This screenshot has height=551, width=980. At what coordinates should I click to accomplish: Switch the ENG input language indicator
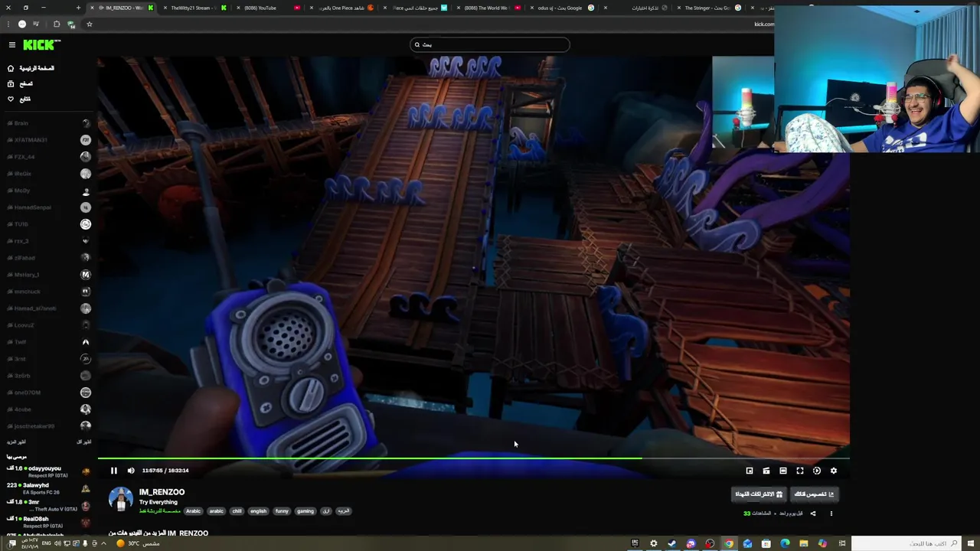pyautogui.click(x=46, y=543)
